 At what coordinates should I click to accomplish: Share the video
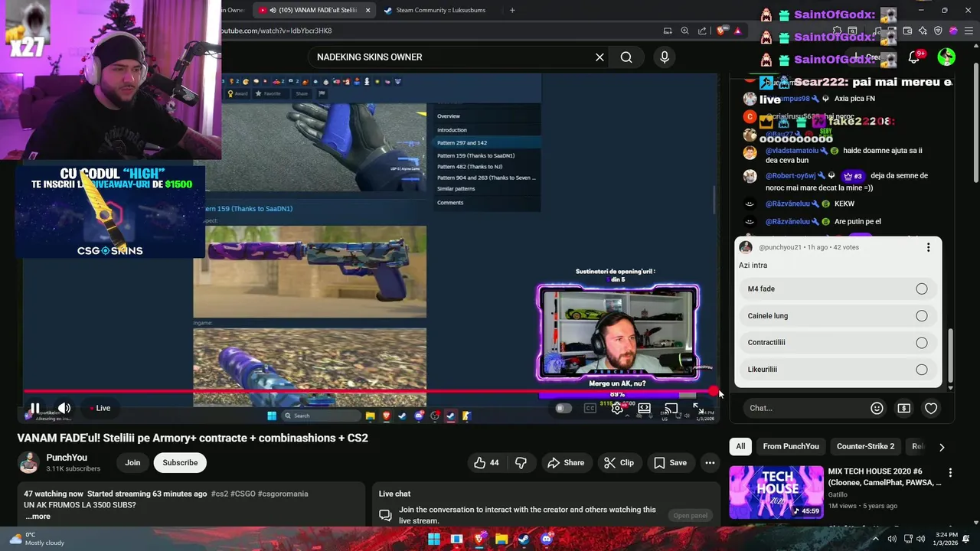[566, 462]
